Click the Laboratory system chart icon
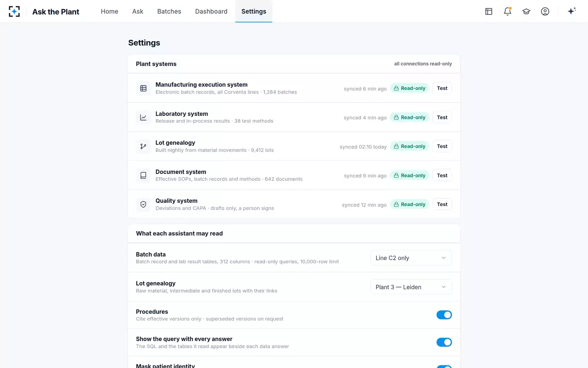Screen dimensions: 588x368 143,117
